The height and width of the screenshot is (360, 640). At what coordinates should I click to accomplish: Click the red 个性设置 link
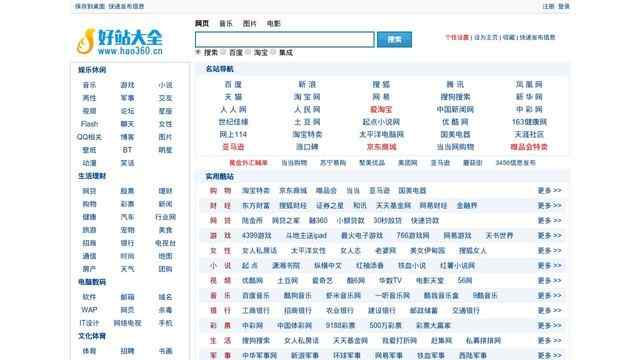(457, 37)
